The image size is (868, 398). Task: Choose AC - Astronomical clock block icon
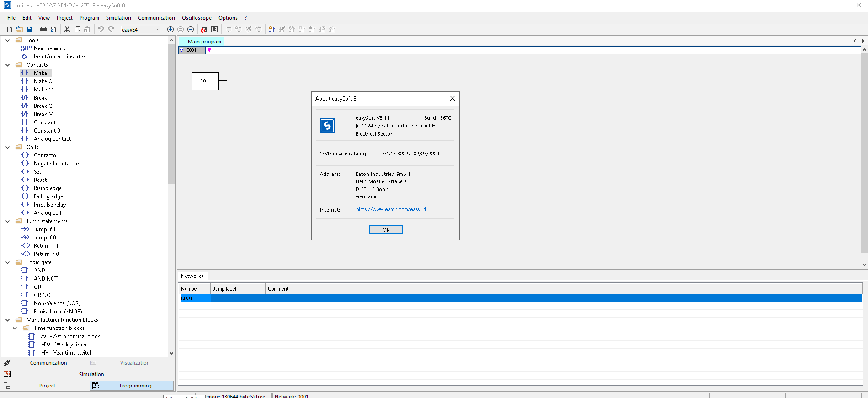pyautogui.click(x=32, y=336)
